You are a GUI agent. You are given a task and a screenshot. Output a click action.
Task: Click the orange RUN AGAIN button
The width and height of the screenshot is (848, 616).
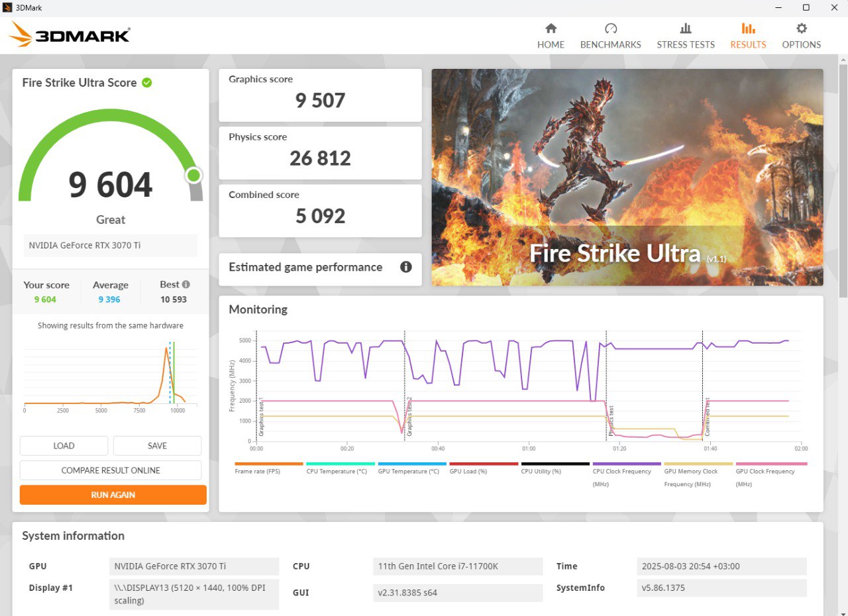pyautogui.click(x=113, y=495)
